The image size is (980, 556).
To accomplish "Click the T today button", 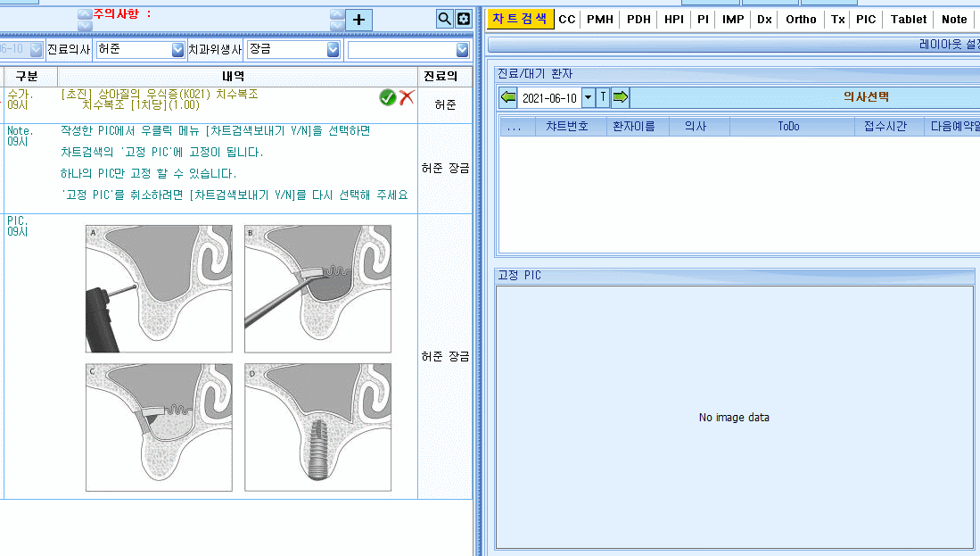I will point(603,97).
